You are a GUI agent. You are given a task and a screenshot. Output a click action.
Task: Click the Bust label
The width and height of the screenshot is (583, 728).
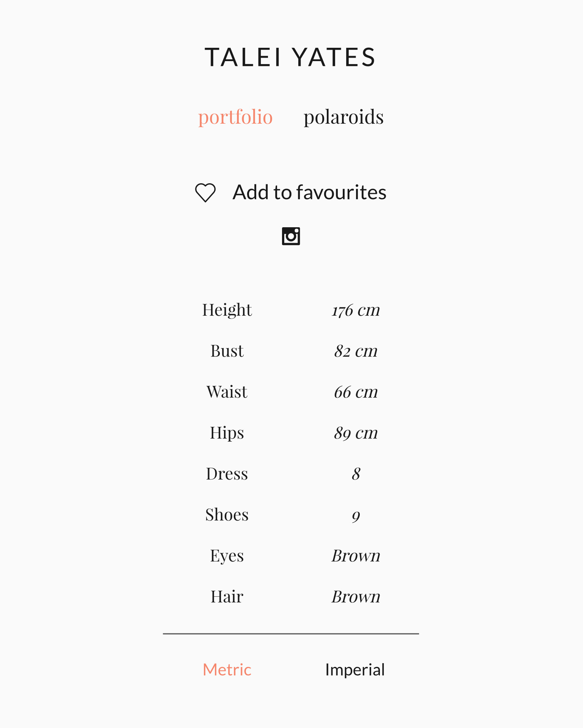[227, 351]
